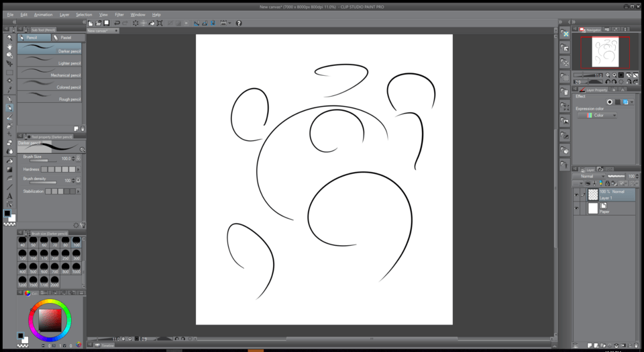Hide Layer 1 using its eye icon

tap(576, 195)
